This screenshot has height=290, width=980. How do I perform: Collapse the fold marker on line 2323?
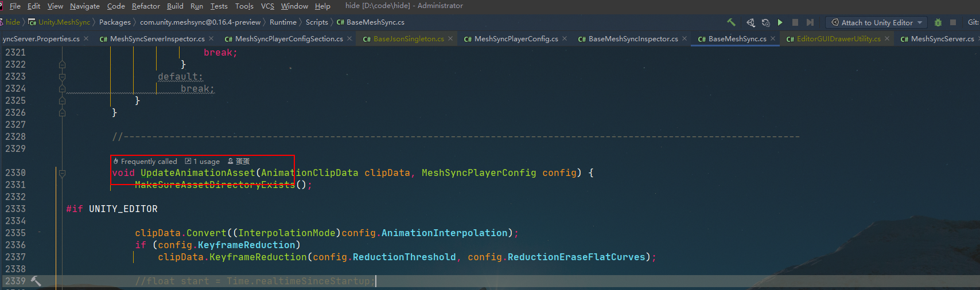(x=62, y=77)
